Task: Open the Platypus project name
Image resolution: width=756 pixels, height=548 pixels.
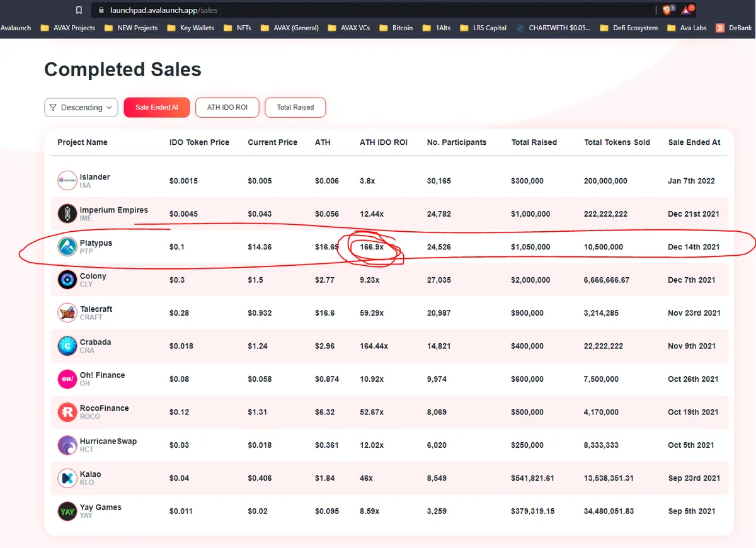Action: [x=96, y=243]
